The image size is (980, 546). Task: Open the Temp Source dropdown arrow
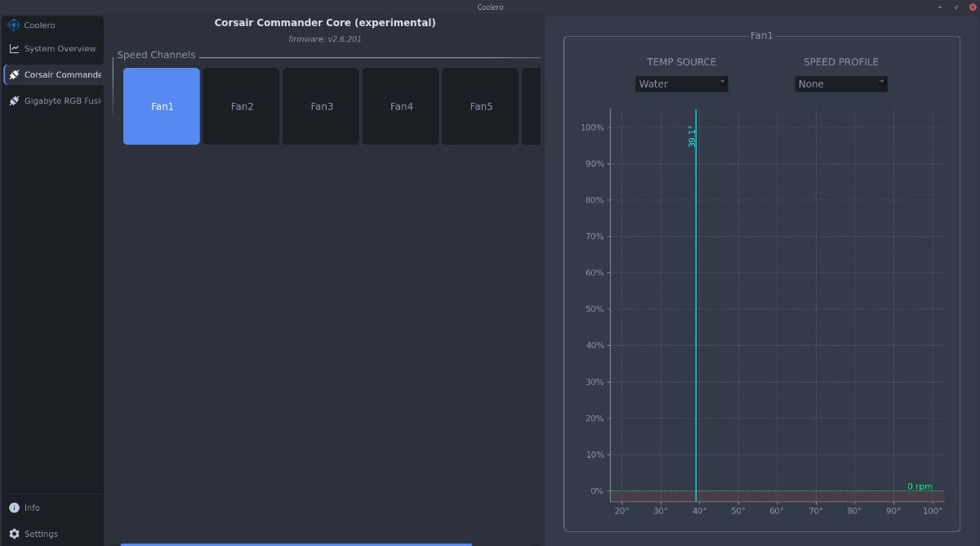click(x=722, y=82)
